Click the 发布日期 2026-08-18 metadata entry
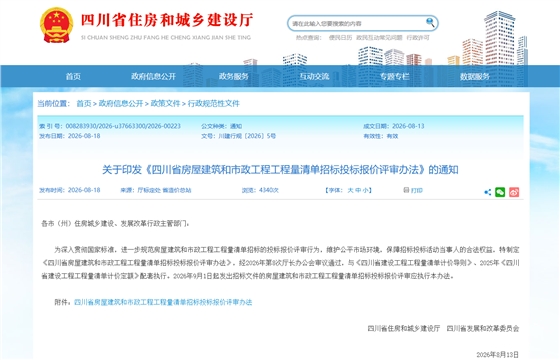560x360 pixels. pos(70,136)
